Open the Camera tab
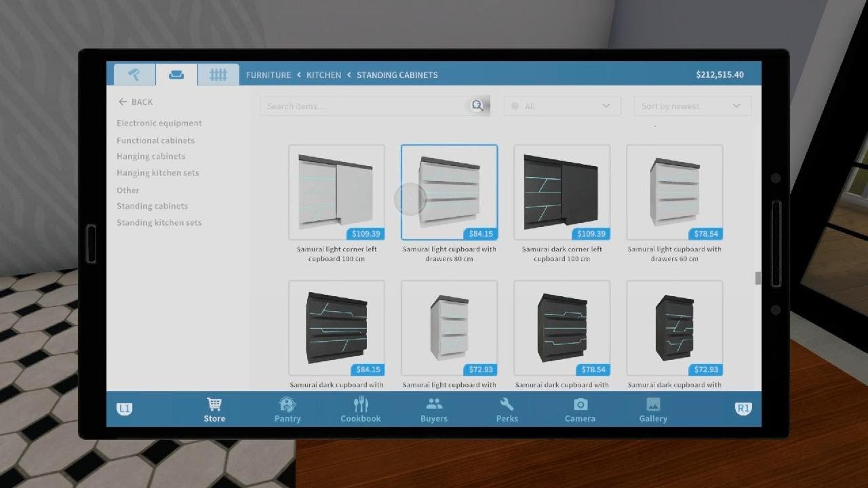Image resolution: width=868 pixels, height=488 pixels. coord(580,409)
